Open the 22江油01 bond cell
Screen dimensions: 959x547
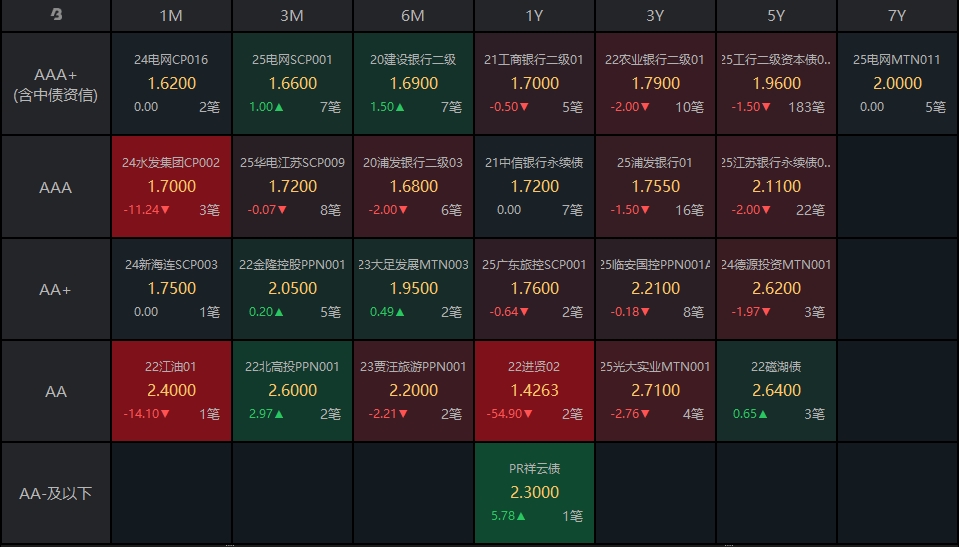pos(171,391)
